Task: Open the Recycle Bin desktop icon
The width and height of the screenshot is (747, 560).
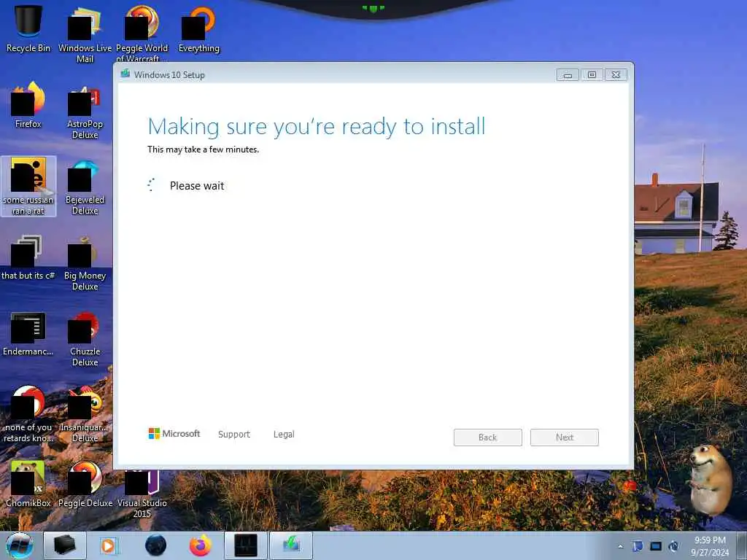Action: (28, 28)
